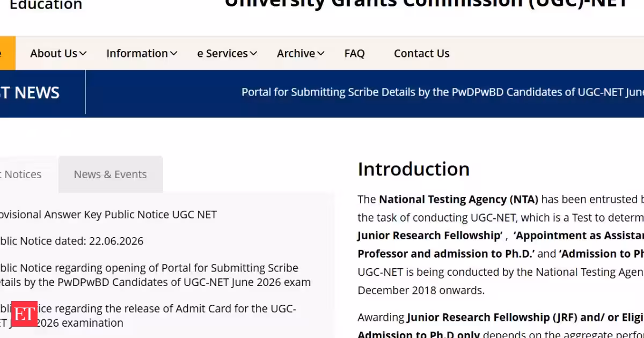Expand the Archive menu chevron
644x338 pixels.
(x=320, y=54)
